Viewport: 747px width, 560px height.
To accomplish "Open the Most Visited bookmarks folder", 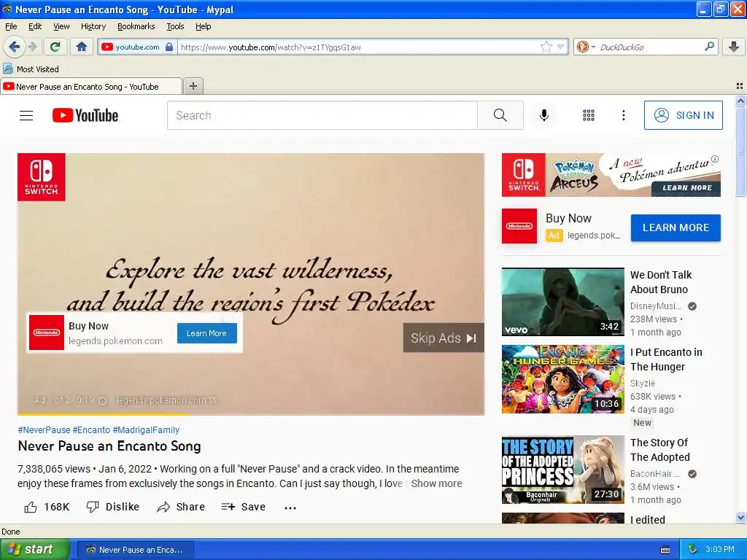I will (31, 69).
